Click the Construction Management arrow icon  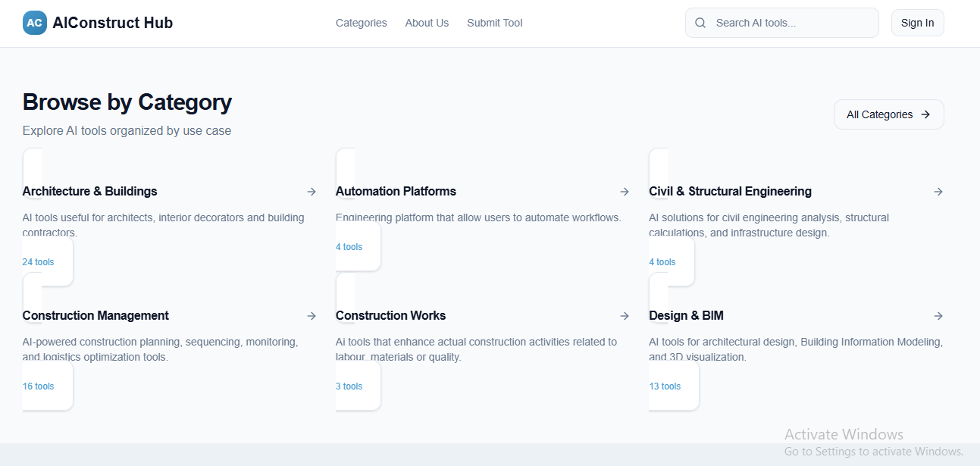(x=312, y=316)
